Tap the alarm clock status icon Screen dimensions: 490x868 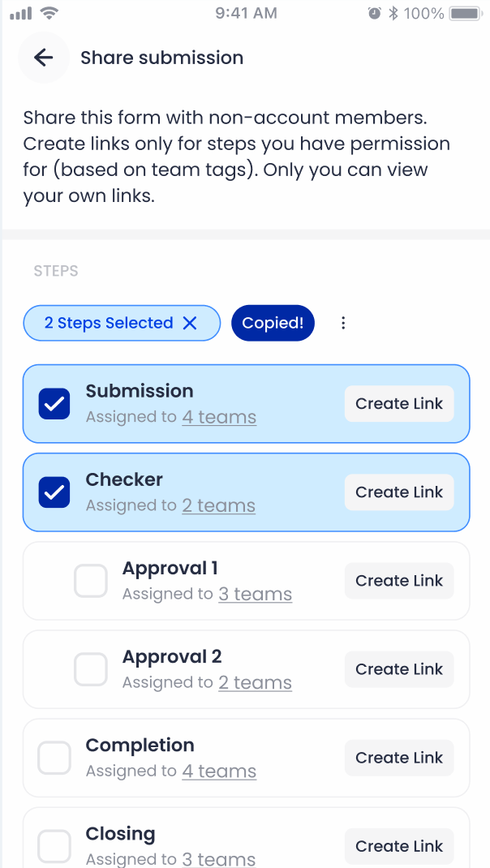click(374, 13)
